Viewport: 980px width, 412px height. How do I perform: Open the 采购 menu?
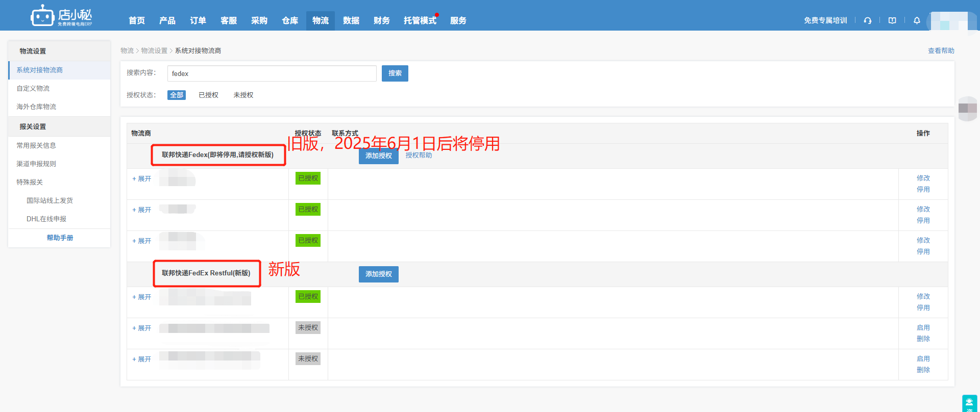tap(259, 20)
